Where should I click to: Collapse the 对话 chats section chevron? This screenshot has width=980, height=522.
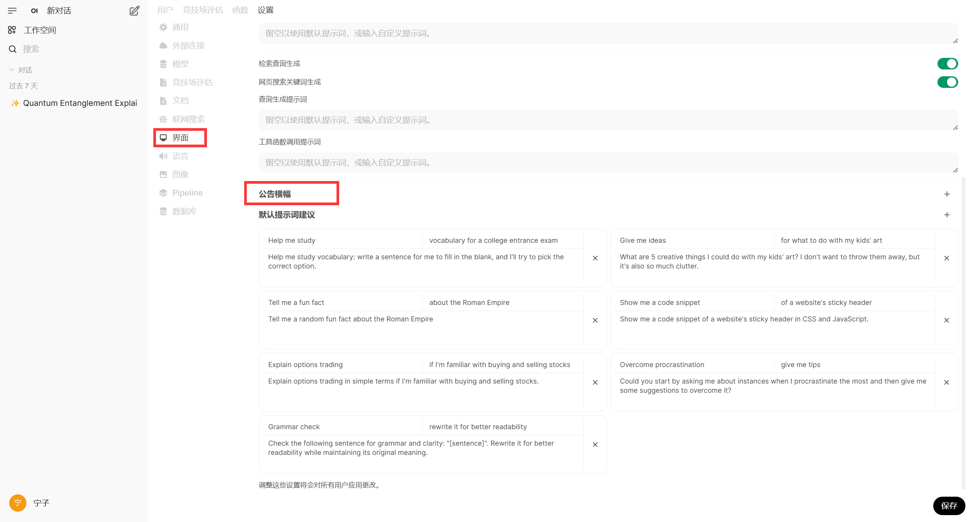(x=11, y=70)
